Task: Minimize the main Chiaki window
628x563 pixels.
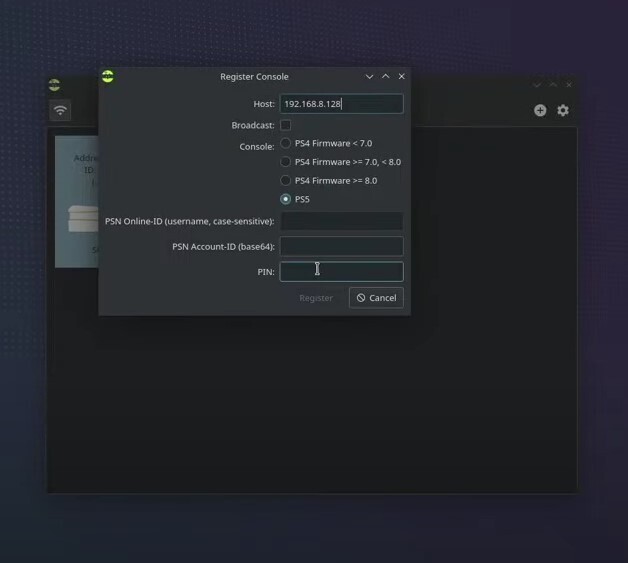Action: pos(537,85)
